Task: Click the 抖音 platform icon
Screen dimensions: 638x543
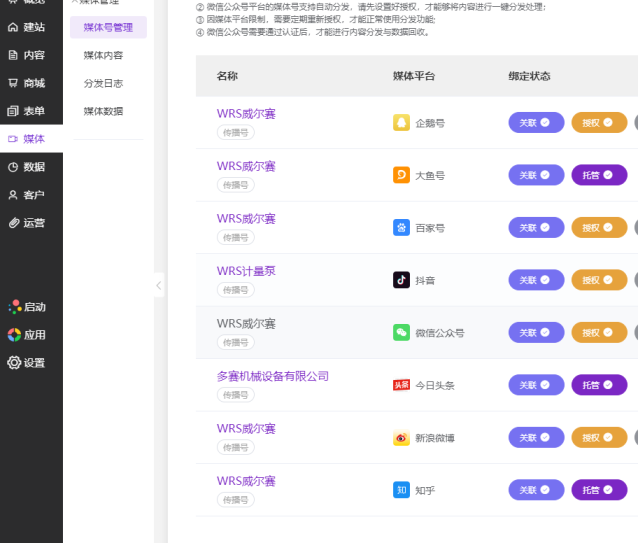Action: [x=401, y=280]
